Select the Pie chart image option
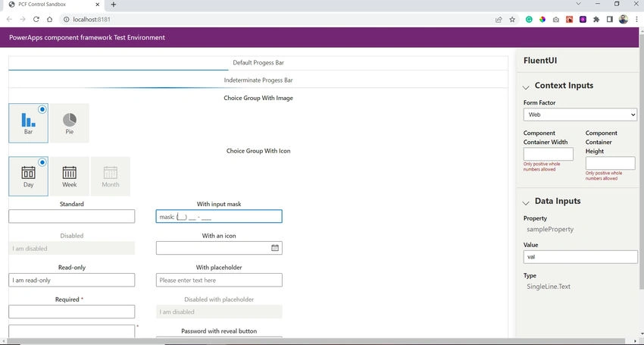 [x=70, y=123]
